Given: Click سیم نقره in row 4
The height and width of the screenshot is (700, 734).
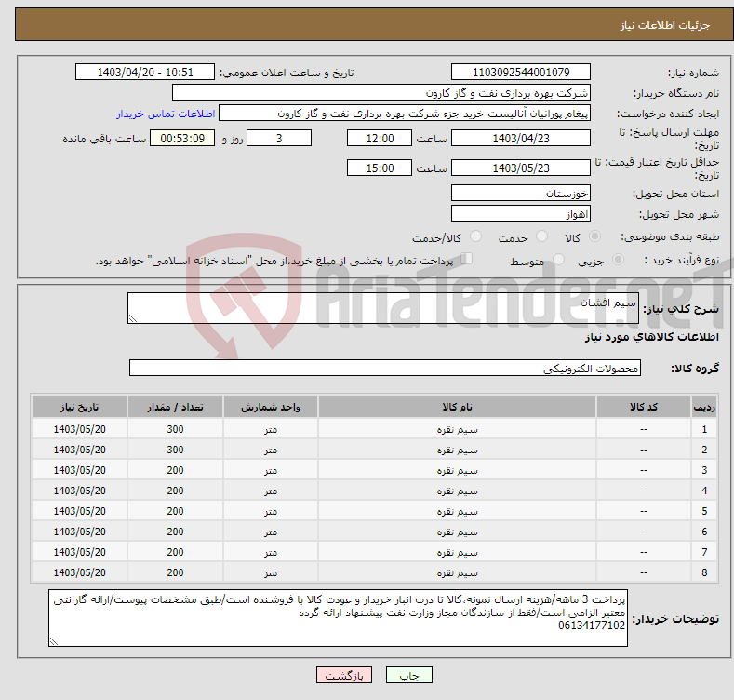Looking at the screenshot, I should tap(457, 491).
